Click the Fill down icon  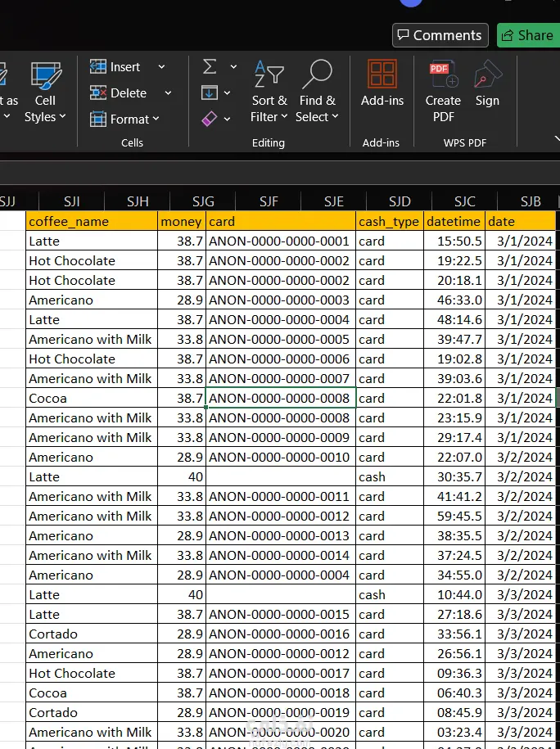tap(210, 92)
